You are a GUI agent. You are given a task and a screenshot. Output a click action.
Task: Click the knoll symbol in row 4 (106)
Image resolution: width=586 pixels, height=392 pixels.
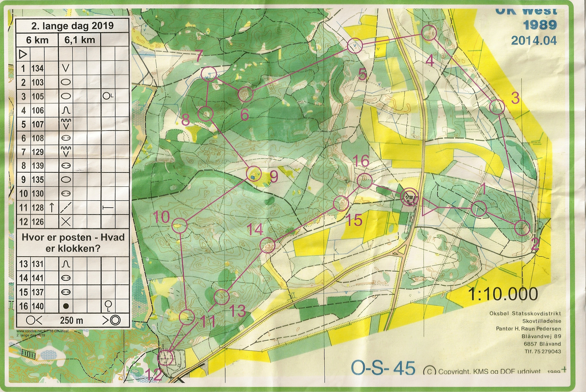coord(66,110)
